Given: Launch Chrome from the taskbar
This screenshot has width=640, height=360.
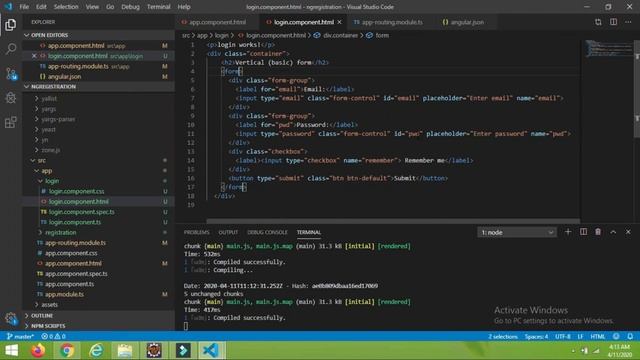Looking at the screenshot, I should 67,351.
